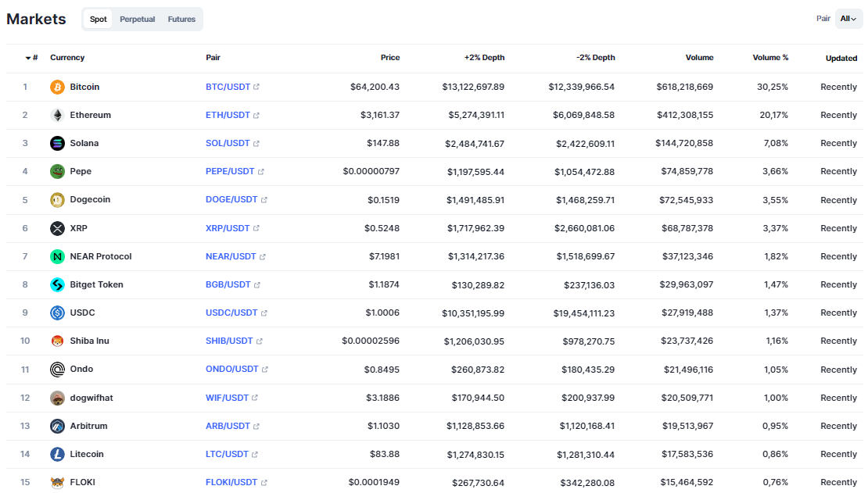Sort by the Volume % column header

tap(770, 58)
